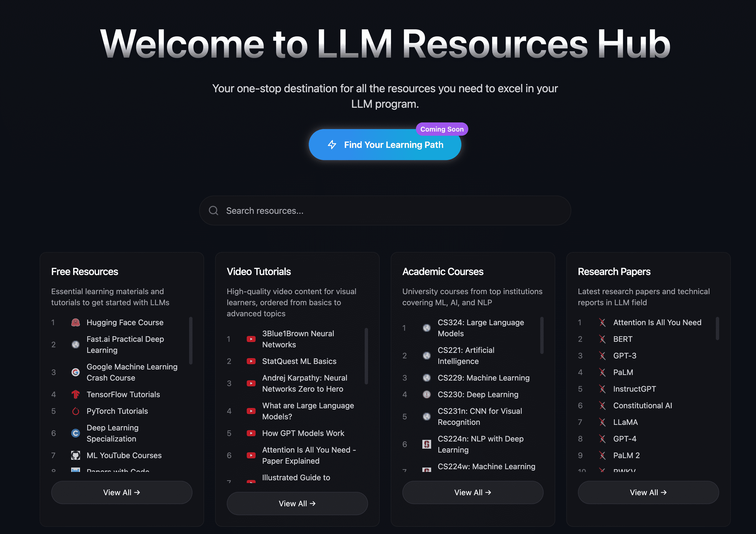Click YouTube icon beside What are Large Language Models
Image resolution: width=756 pixels, height=534 pixels.
click(x=251, y=411)
